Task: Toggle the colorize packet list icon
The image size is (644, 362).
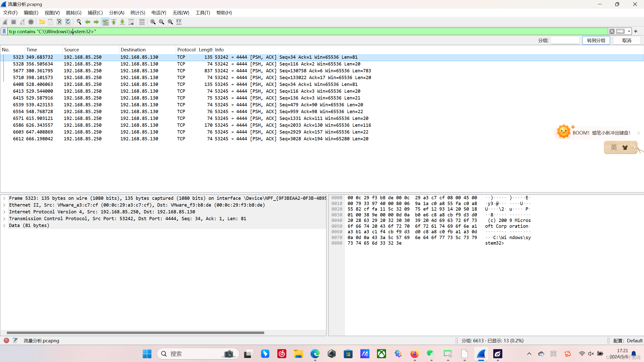Action: [142, 22]
